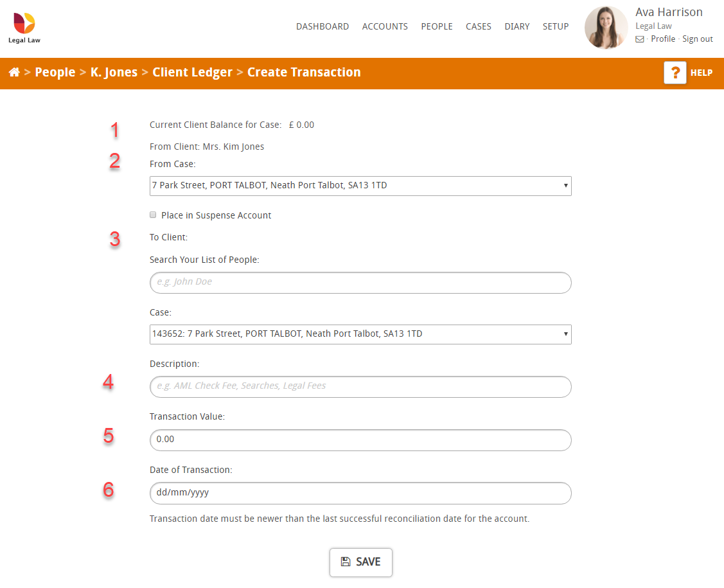724x588 pixels.
Task: Open the K. Jones breadcrumb link
Action: coord(114,72)
